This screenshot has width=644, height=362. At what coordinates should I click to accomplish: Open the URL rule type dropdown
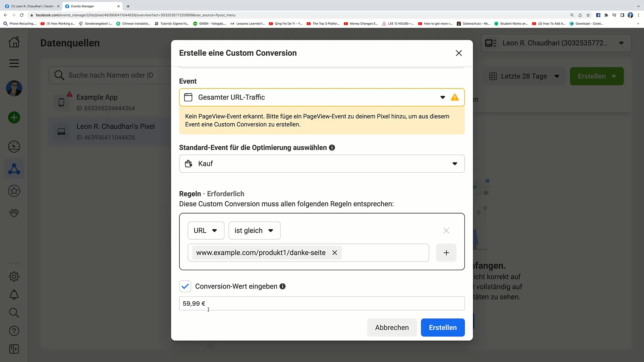206,231
